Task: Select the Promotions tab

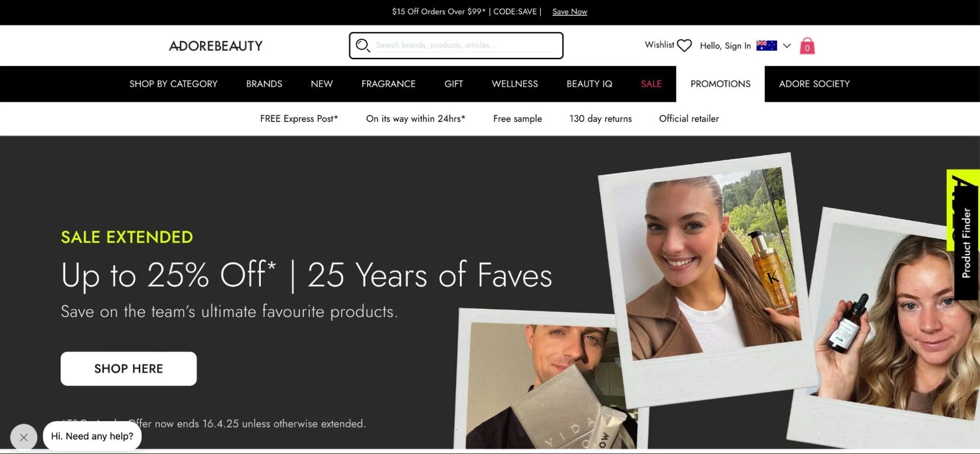Action: coord(720,84)
